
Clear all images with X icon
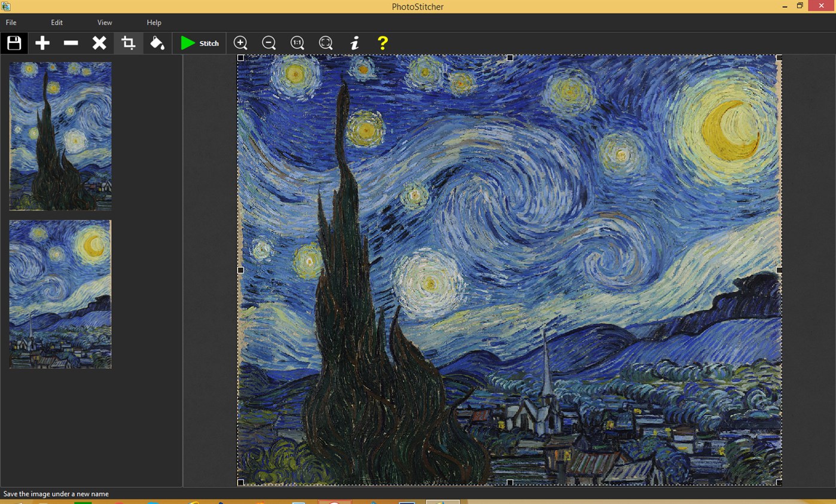coord(99,43)
